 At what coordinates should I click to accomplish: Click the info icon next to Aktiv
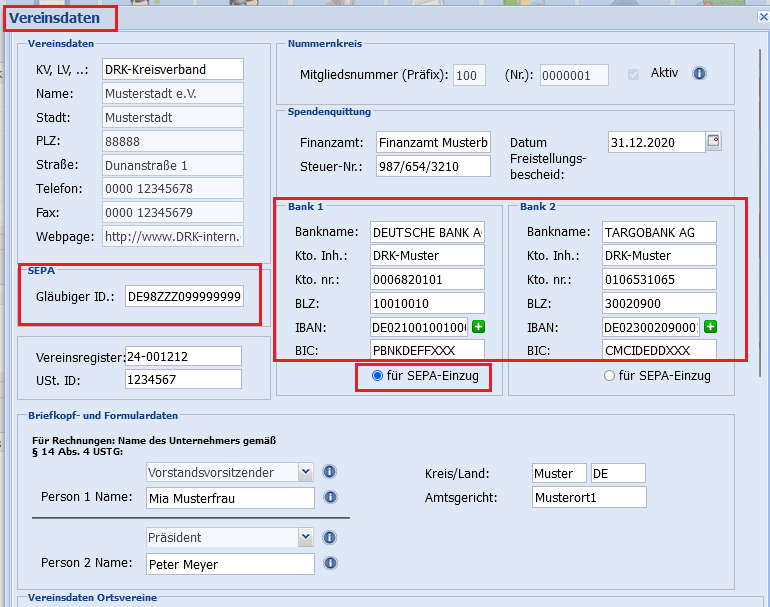(700, 74)
